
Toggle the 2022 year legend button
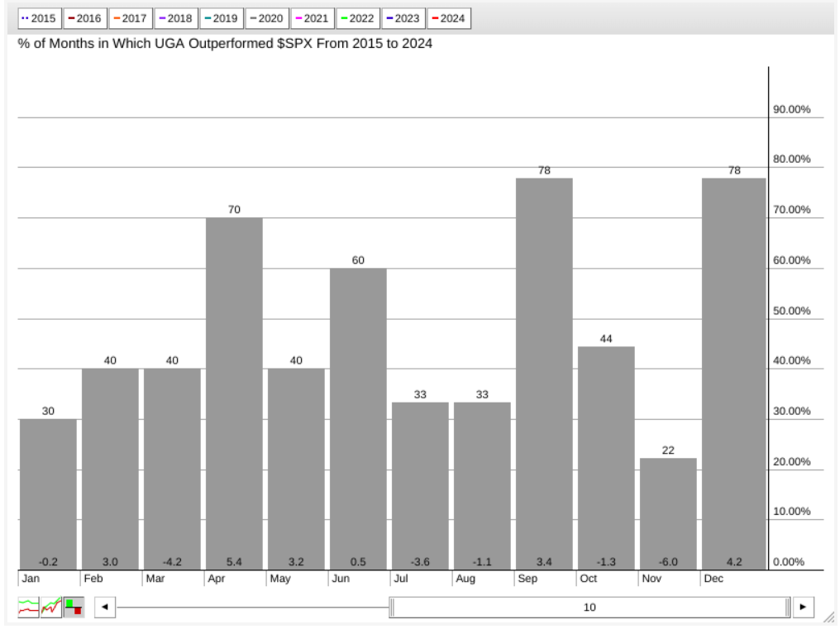pyautogui.click(x=356, y=18)
